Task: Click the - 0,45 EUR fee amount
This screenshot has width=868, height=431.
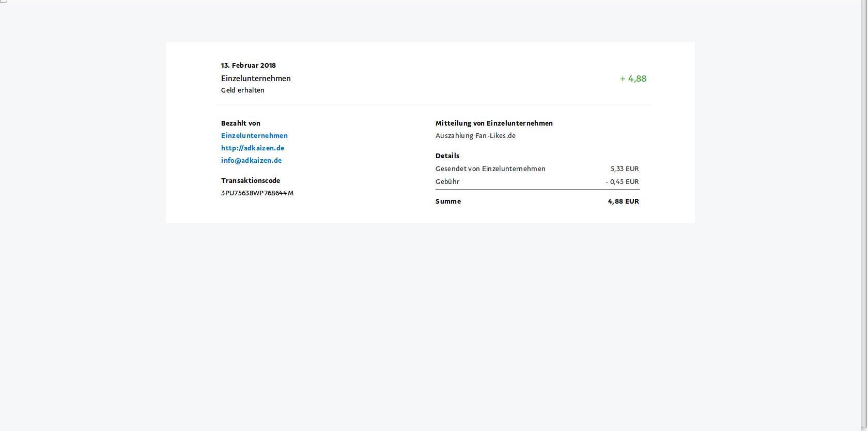Action: point(622,181)
